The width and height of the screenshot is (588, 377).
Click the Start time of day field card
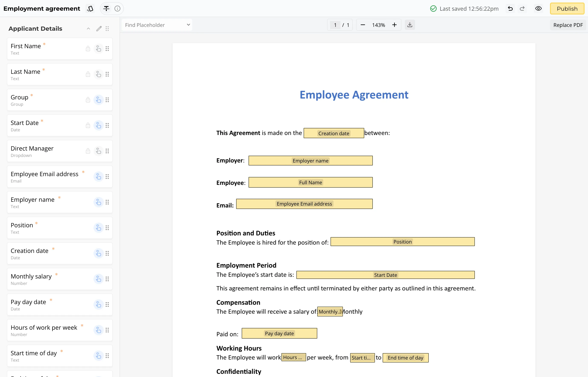click(x=60, y=356)
